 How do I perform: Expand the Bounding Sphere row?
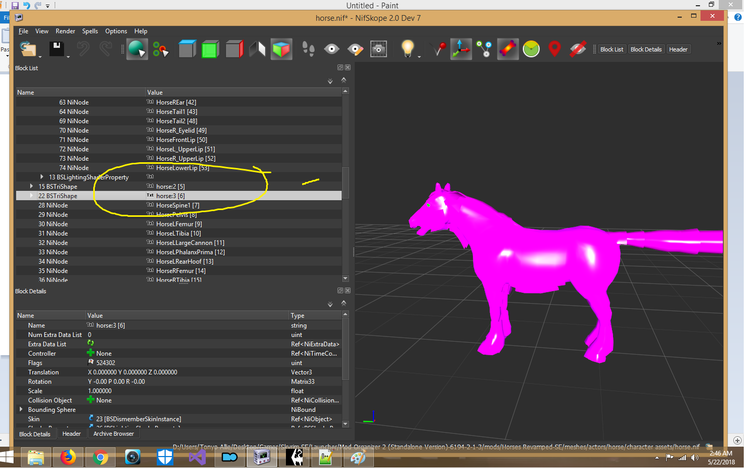(21, 410)
